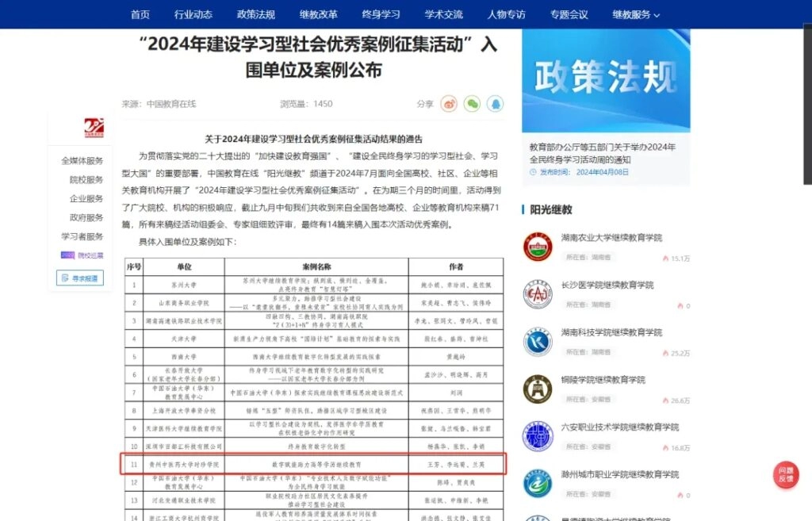Click 企业服务 in the left sidebar
This screenshot has height=521, width=812.
[86, 198]
